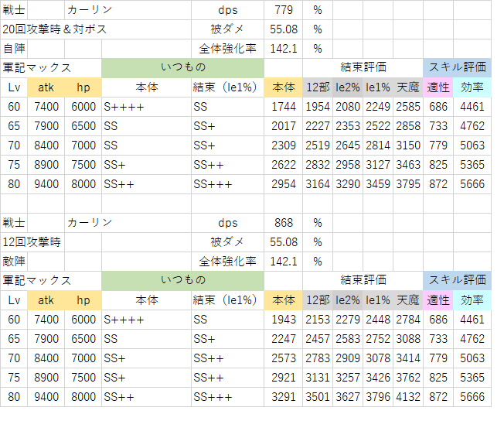Click the cell showing 2227
Viewport: 504px width, 421px height.
[x=318, y=126]
